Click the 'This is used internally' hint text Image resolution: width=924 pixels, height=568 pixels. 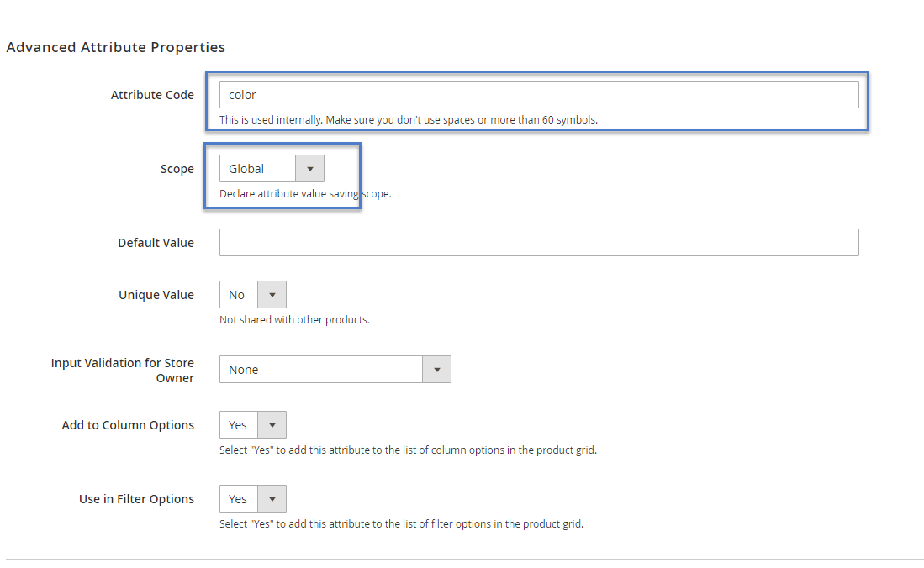pos(409,119)
